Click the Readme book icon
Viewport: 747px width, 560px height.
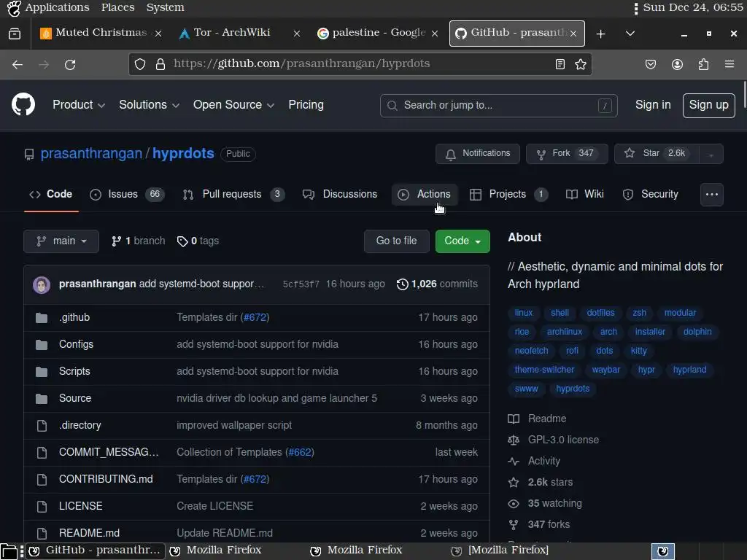(514, 419)
